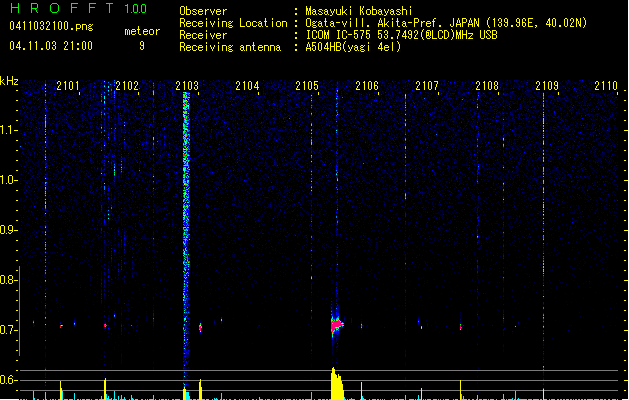
Task: Click time marker 2105
Action: click(307, 85)
